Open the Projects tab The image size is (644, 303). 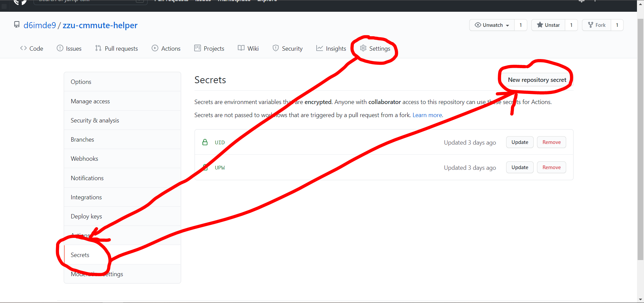click(x=209, y=48)
